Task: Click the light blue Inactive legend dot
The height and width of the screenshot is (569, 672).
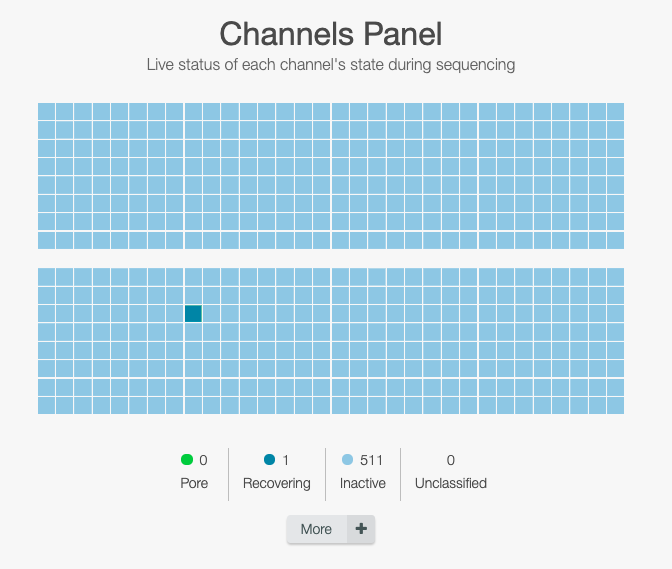Action: point(348,460)
